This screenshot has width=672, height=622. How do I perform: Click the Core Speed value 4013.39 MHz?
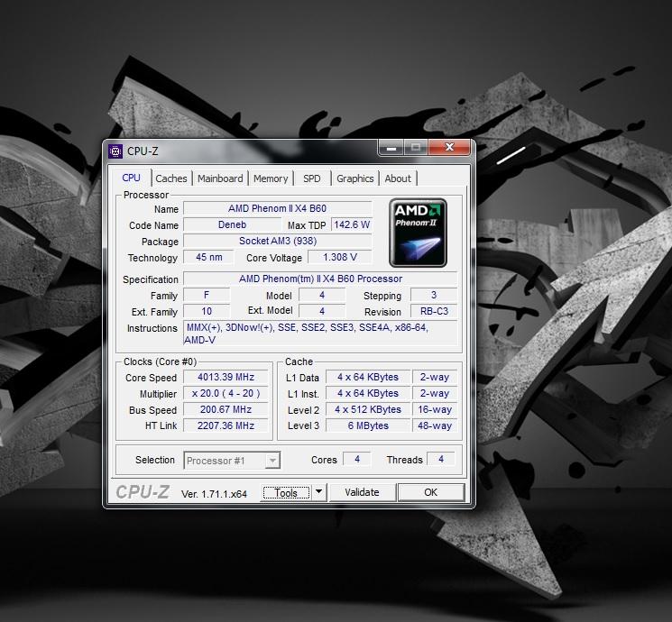point(226,377)
